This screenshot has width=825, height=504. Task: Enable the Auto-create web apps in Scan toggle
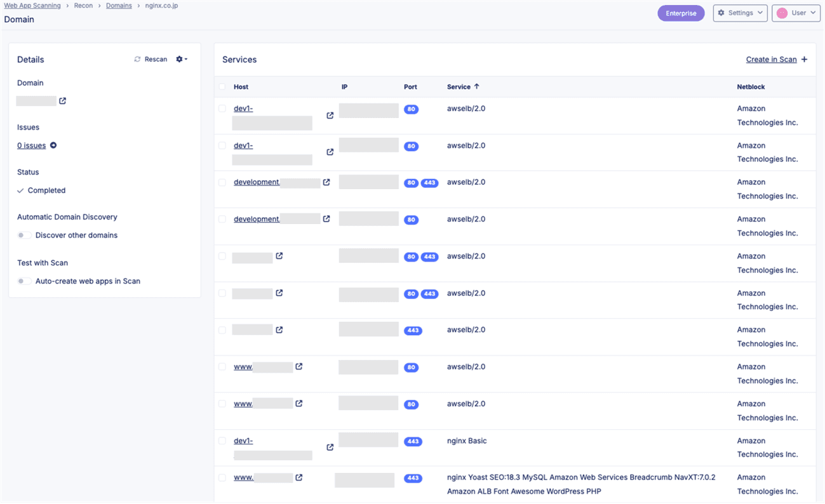(x=24, y=281)
